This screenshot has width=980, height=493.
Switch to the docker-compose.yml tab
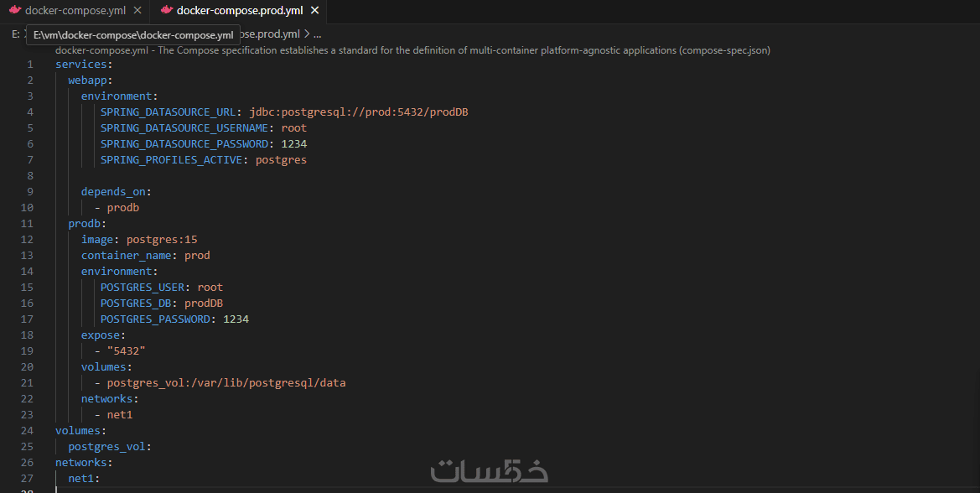tap(74, 11)
